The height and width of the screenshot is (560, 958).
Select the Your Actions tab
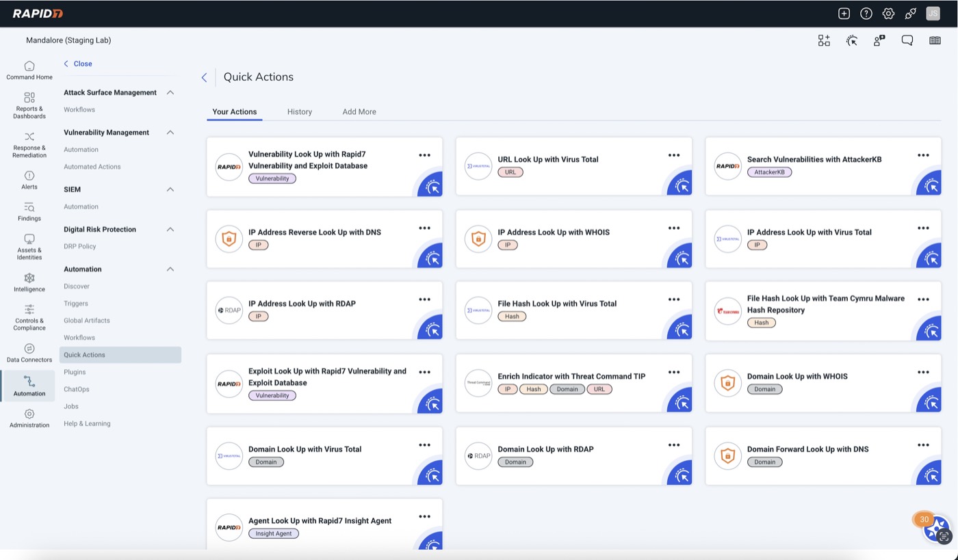[235, 111]
